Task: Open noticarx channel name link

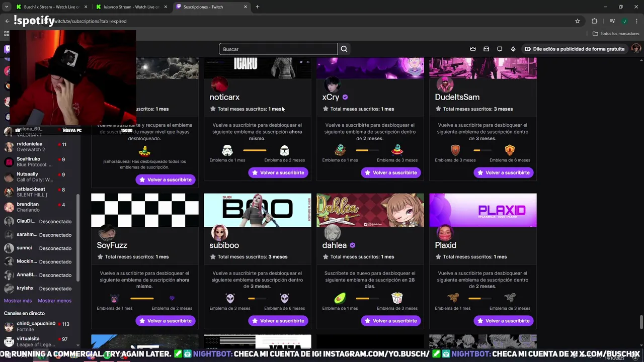Action: tap(224, 97)
